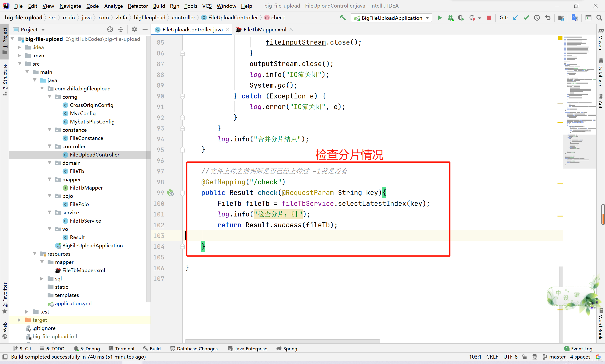Collapse the controller package in tree
This screenshot has height=364, width=605.
pyautogui.click(x=50, y=146)
